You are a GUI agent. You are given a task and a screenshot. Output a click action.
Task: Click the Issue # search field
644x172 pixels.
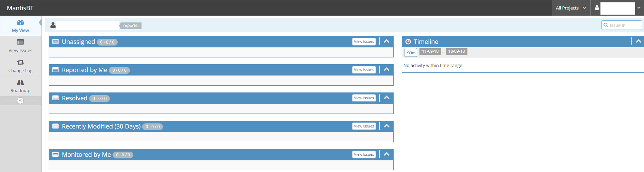622,25
